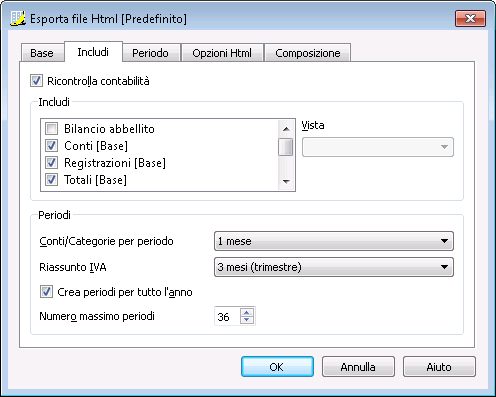Click the list scroll down arrow
This screenshot has height=397, width=496.
(x=286, y=182)
